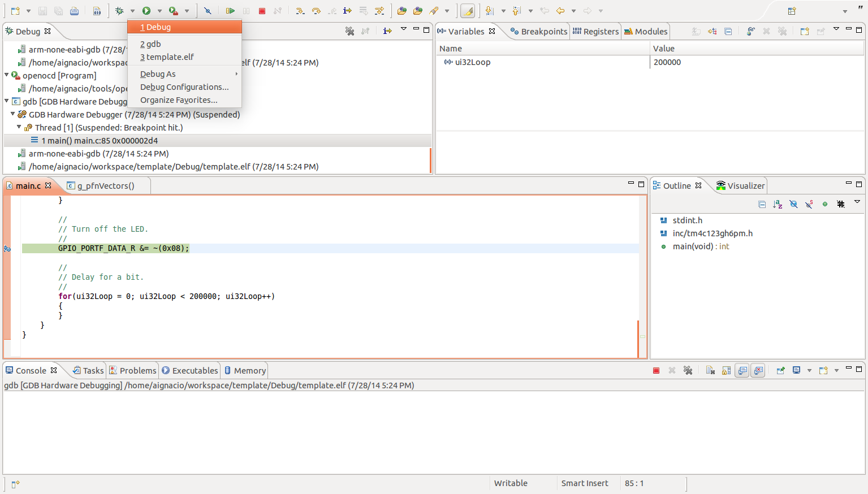
Task: Click Smart Insert in the status bar
Action: click(x=585, y=483)
